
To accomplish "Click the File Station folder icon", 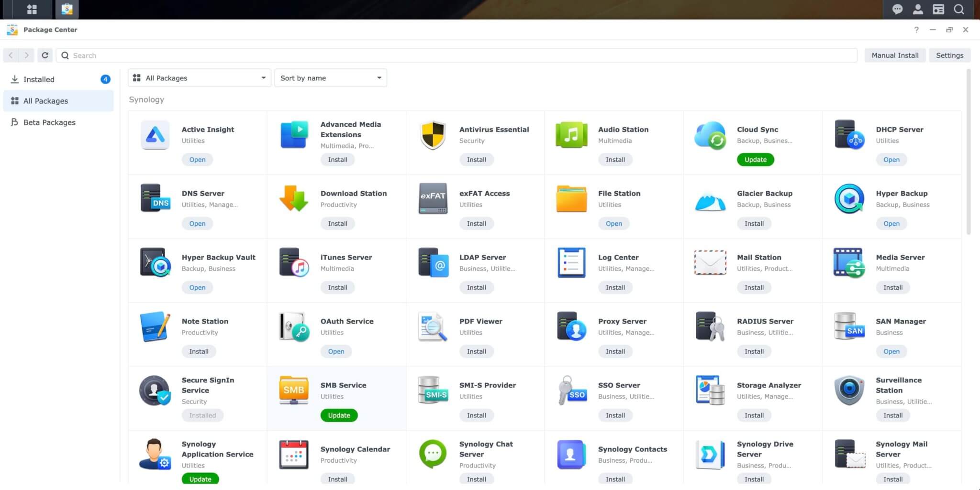I will 571,198.
